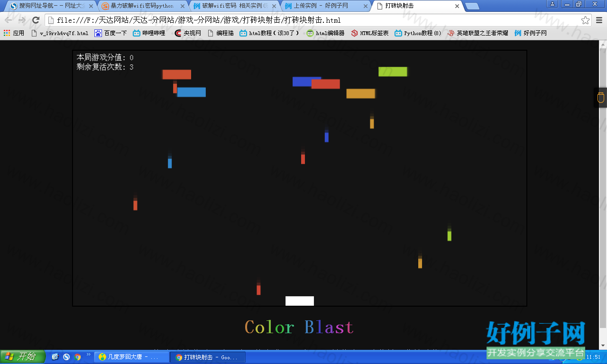Screen dimensions: 607x364
Task: Open the Chrome menu button
Action: point(599,20)
